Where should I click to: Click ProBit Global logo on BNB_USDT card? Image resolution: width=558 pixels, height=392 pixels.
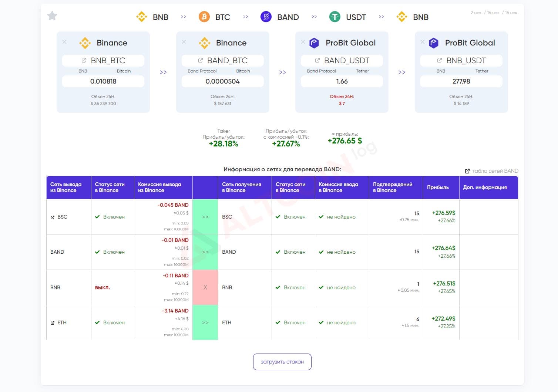click(434, 43)
